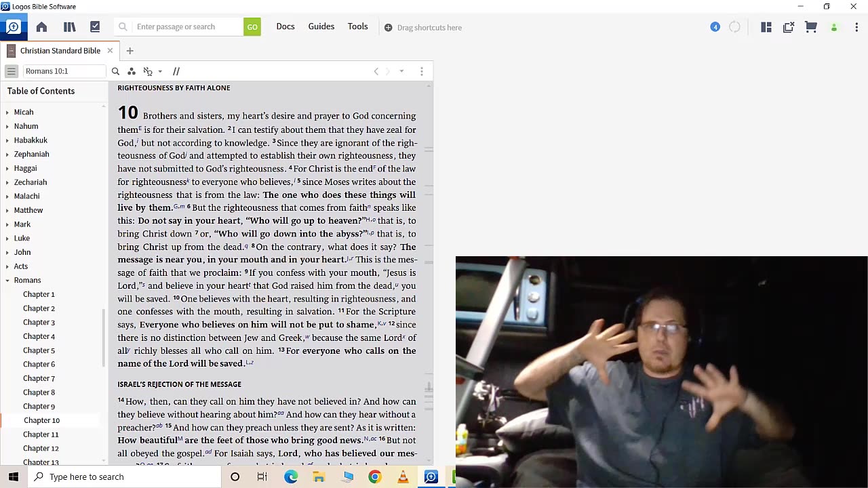The height and width of the screenshot is (488, 868).
Task: Open the Layouts icon
Action: click(x=766, y=27)
